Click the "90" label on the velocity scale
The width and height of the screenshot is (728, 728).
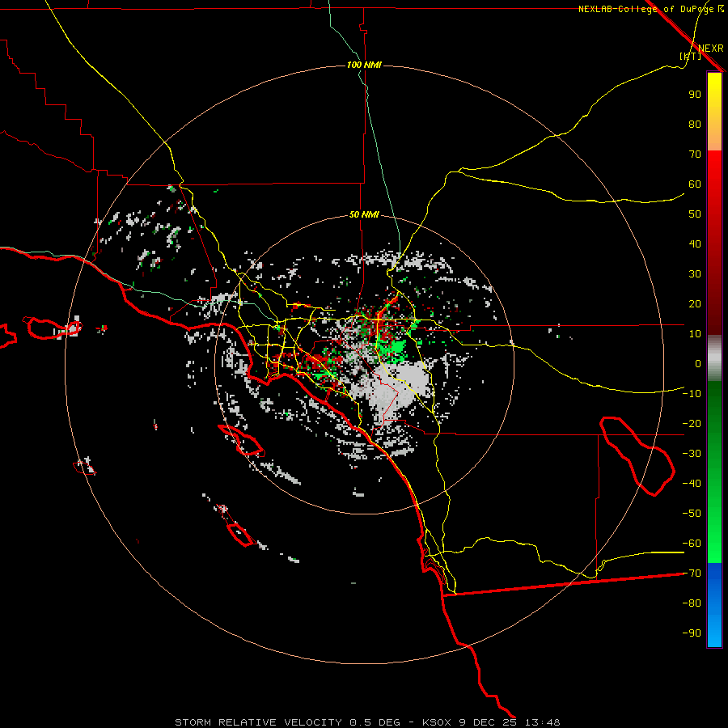tap(695, 95)
